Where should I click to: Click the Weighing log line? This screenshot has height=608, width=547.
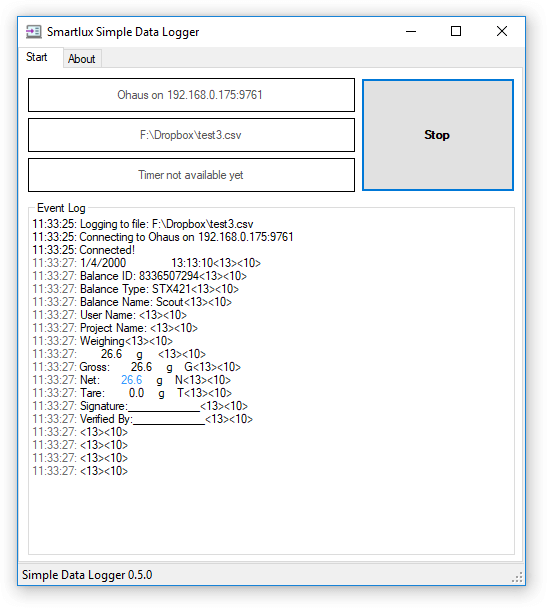(x=103, y=341)
